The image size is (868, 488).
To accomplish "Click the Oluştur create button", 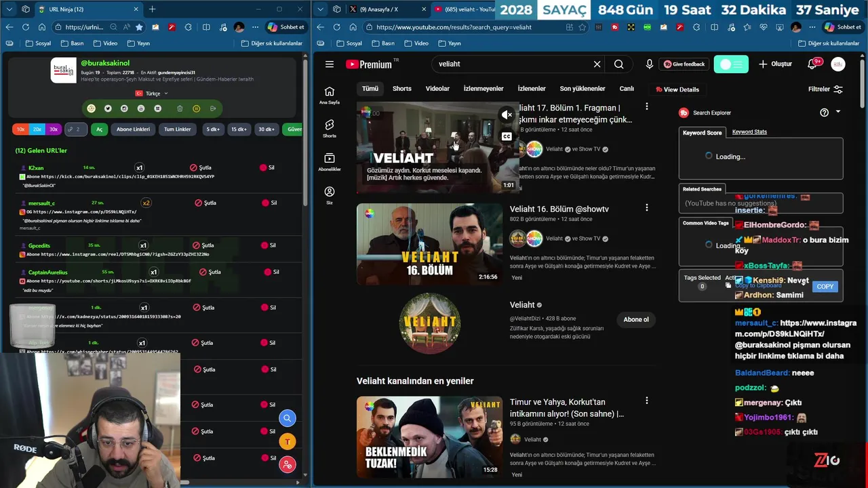I will (775, 64).
